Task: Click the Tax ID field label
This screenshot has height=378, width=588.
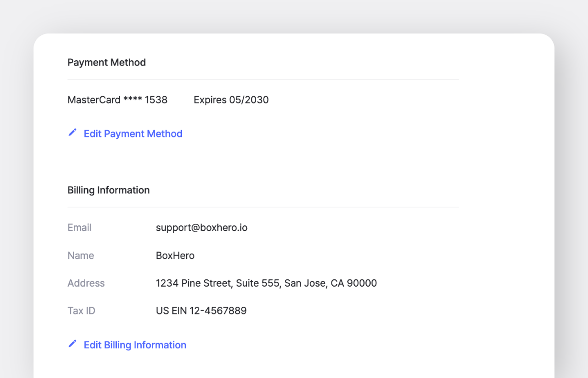Action: tap(81, 311)
